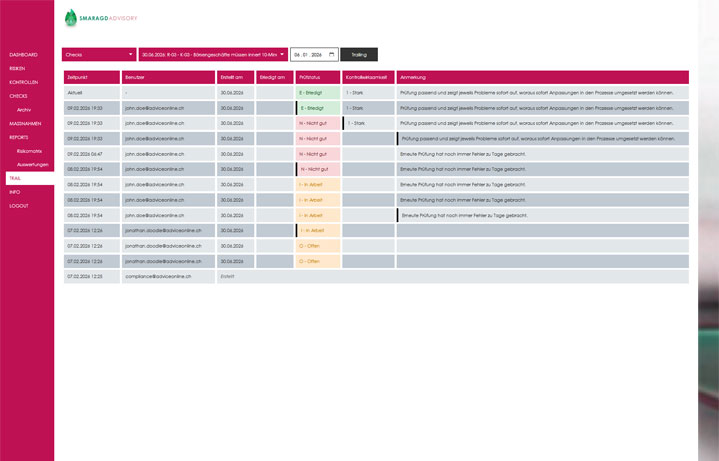Open Dashboard in the sidebar
Image resolution: width=719 pixels, height=461 pixels.
23,53
